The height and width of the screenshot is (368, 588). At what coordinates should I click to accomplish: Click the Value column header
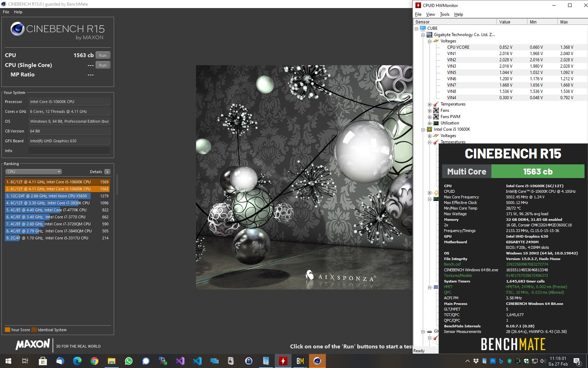point(512,22)
